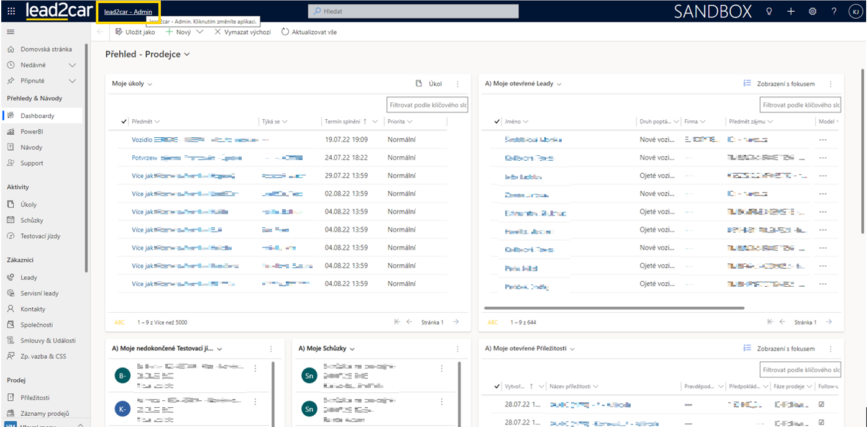Go to next page in Moje úkoly
The width and height of the screenshot is (868, 427).
click(456, 322)
